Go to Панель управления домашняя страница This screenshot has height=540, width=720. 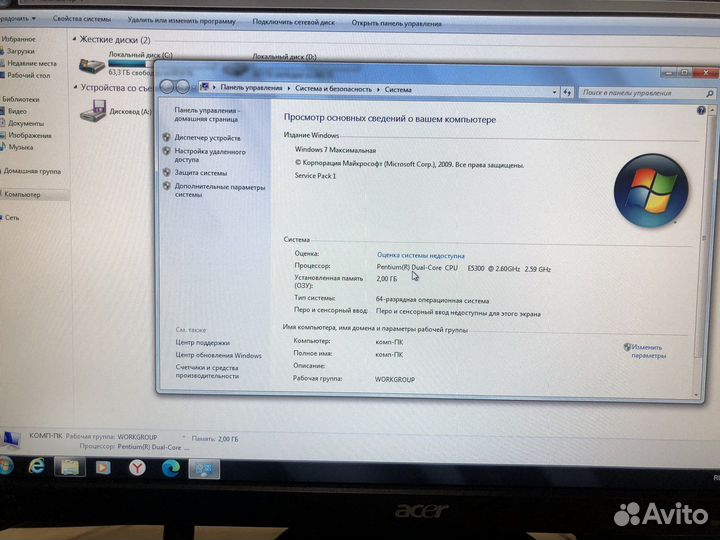207,114
